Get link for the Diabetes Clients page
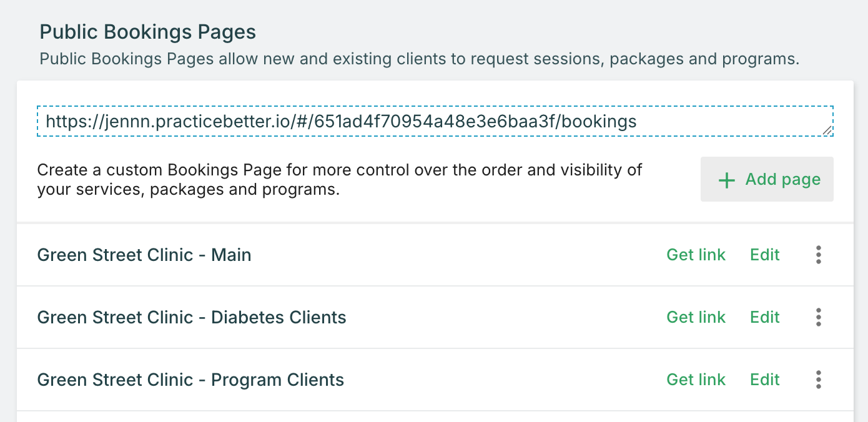Screen dimensions: 868x422 tap(696, 317)
